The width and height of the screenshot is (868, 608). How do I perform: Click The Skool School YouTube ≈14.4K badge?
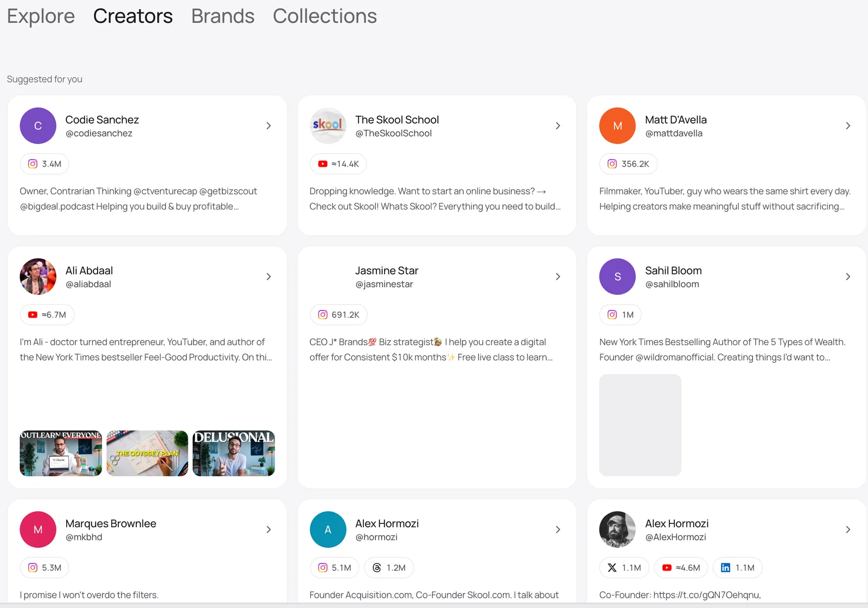click(x=338, y=164)
